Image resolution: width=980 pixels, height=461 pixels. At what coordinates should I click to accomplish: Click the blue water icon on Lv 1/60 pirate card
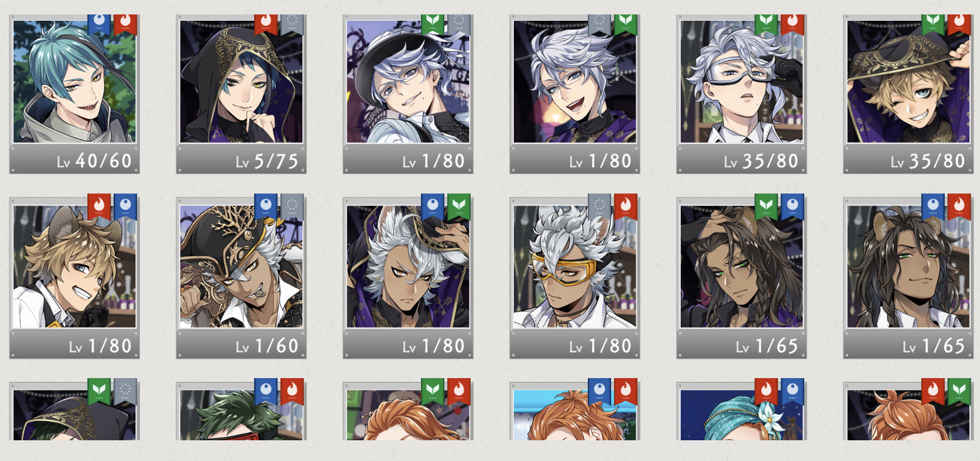(x=266, y=206)
